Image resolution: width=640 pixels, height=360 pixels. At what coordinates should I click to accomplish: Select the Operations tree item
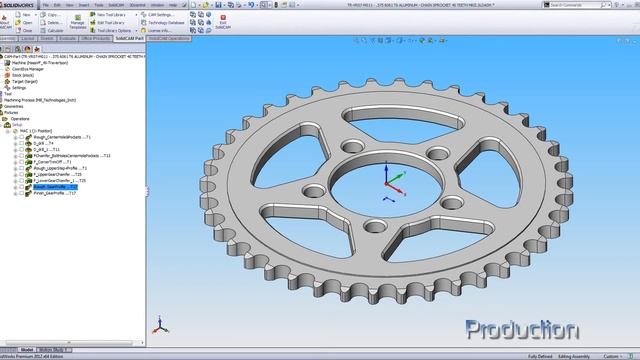click(20, 119)
